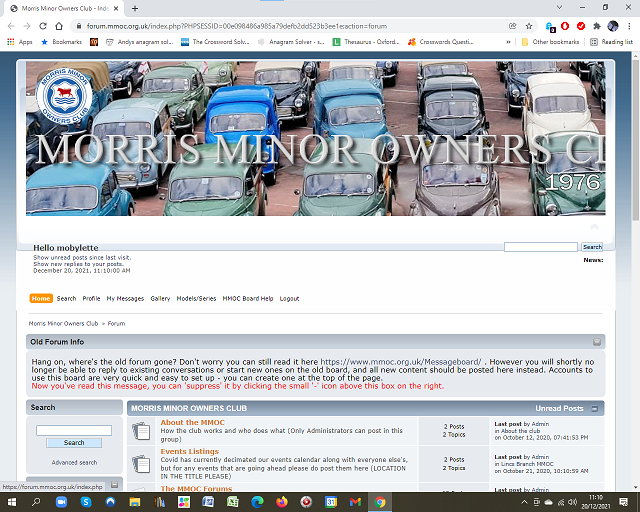This screenshot has height=512, width=640.
Task: Open the Search menu item
Action: 67,298
